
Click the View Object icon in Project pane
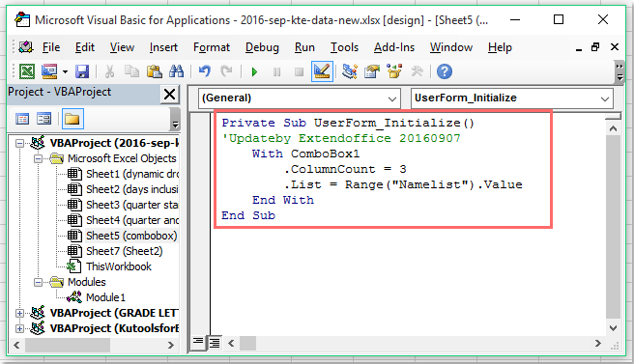44,119
